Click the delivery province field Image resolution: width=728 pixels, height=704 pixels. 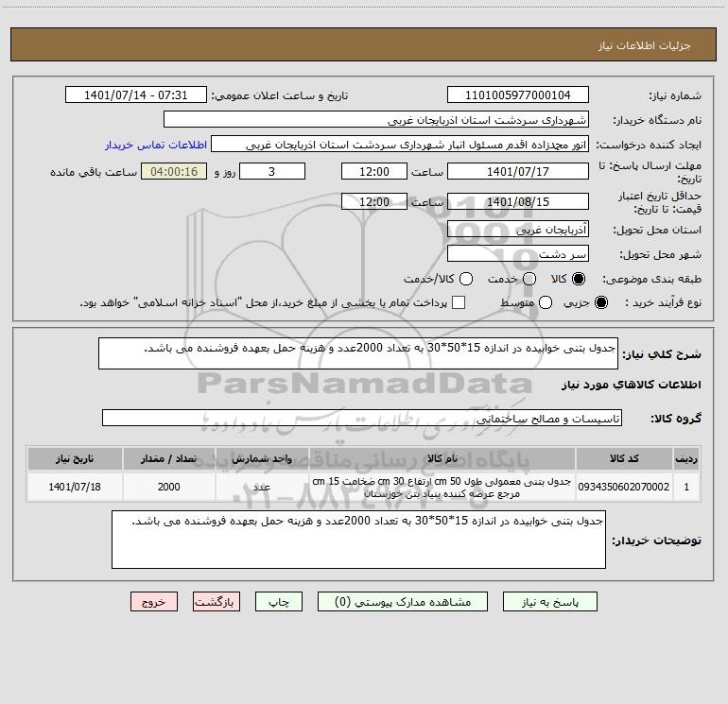[518, 230]
